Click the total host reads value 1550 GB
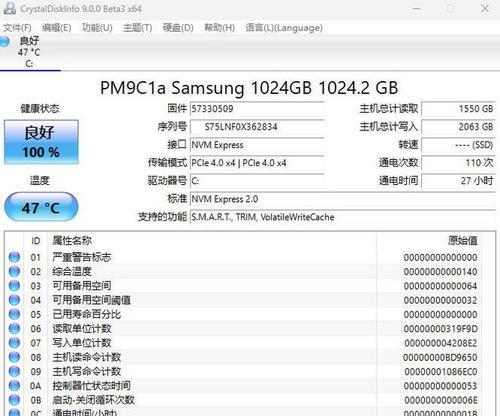The image size is (500, 416). (458, 109)
